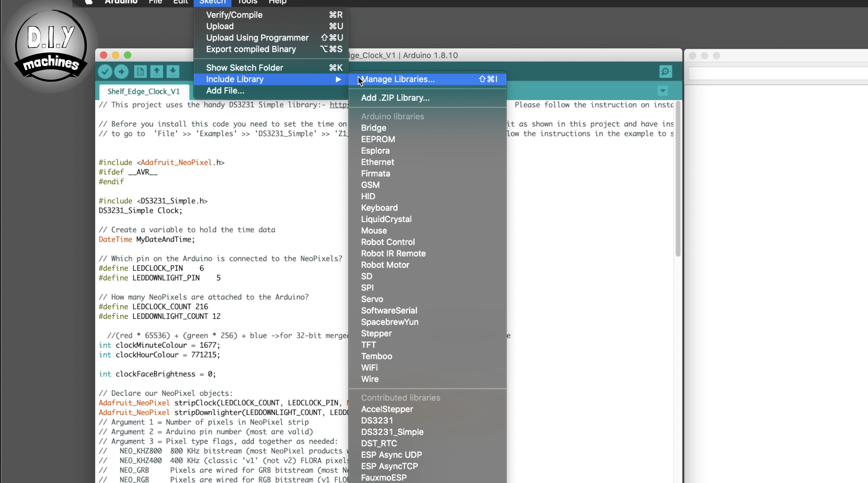The width and height of the screenshot is (868, 483).
Task: Include the EEPROM library
Action: pos(427,139)
